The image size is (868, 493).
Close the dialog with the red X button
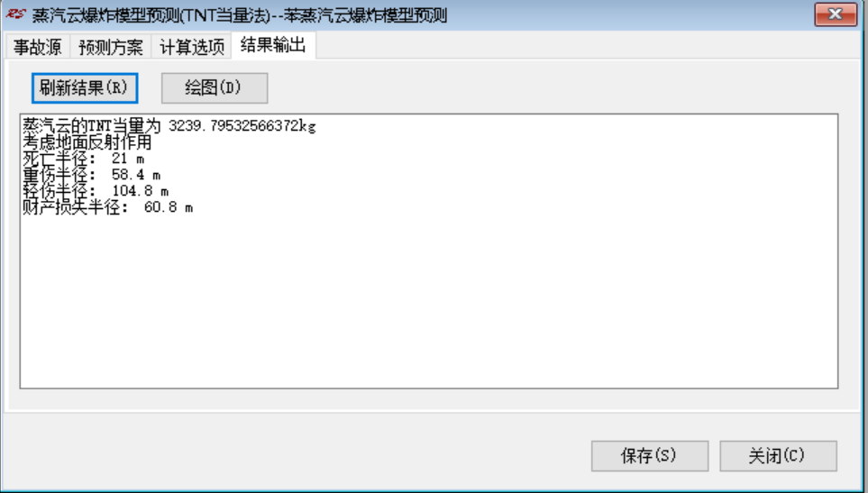pyautogui.click(x=836, y=14)
